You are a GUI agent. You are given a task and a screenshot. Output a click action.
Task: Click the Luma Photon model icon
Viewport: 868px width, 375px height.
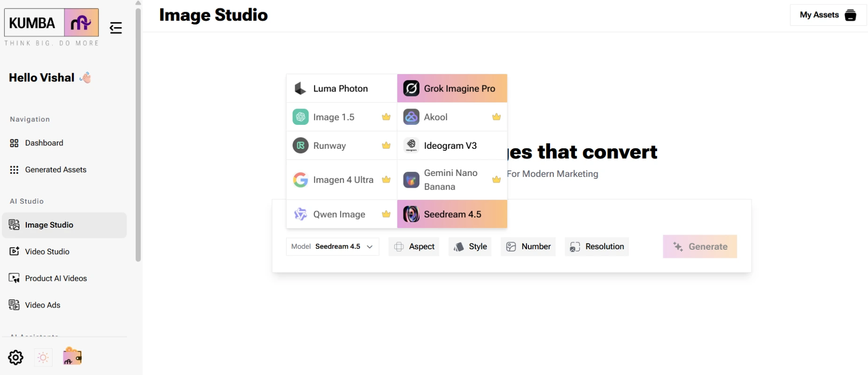pyautogui.click(x=301, y=88)
